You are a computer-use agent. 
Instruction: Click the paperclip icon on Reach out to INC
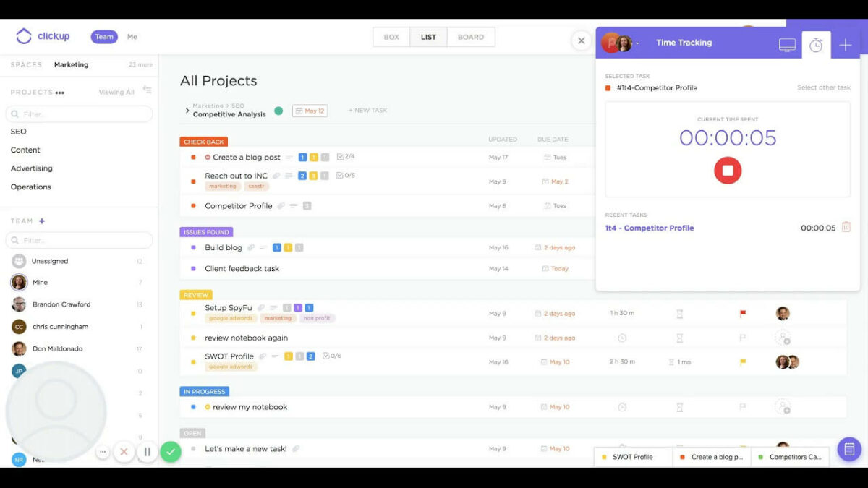(276, 175)
